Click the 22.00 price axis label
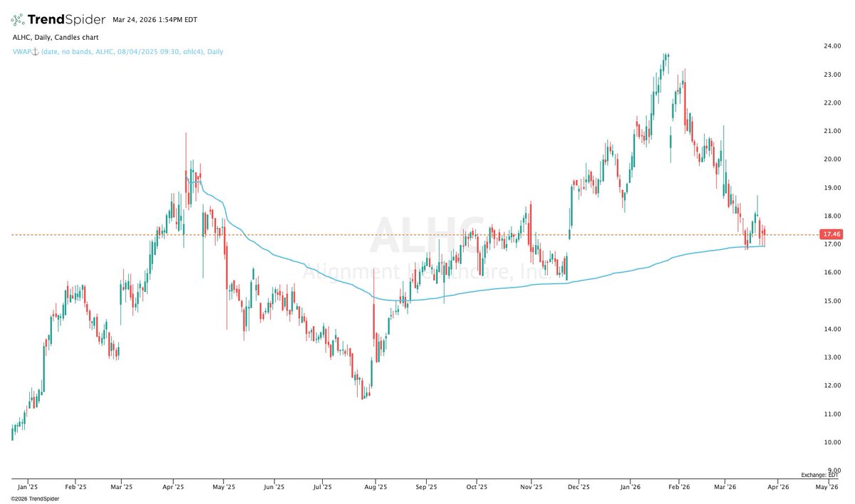This screenshot has width=855, height=504. (832, 103)
